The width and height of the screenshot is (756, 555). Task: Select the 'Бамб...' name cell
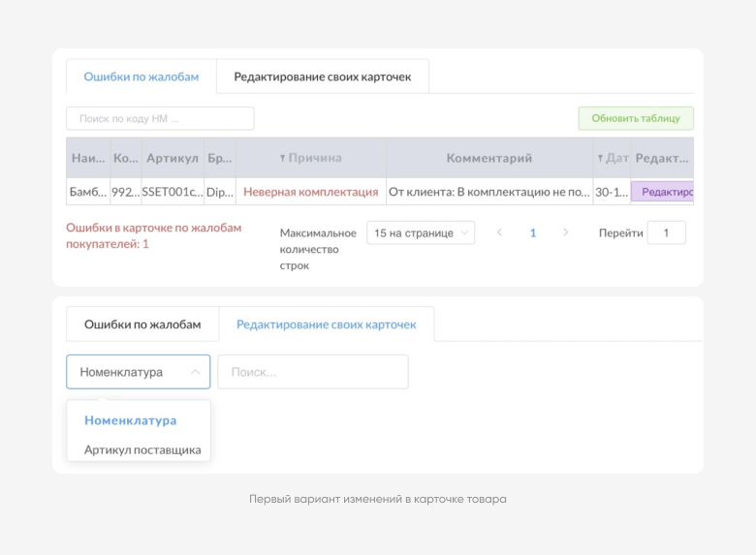point(88,192)
